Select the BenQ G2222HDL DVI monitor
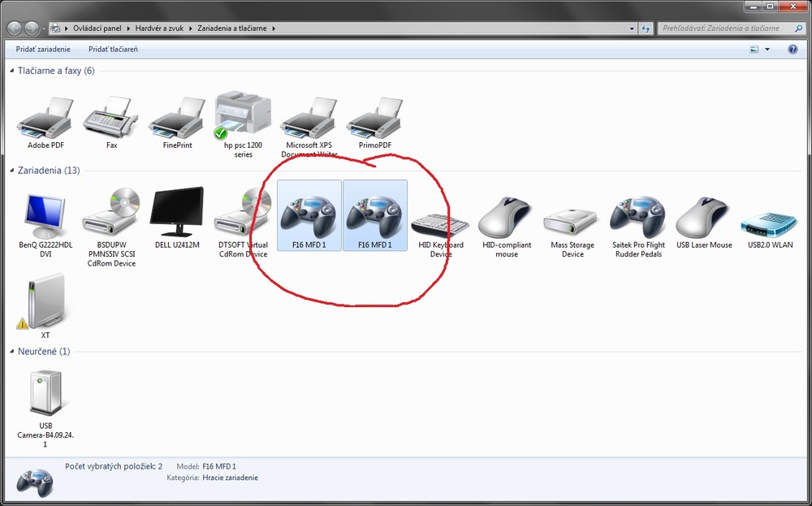Viewport: 812px width, 506px height. pyautogui.click(x=45, y=216)
